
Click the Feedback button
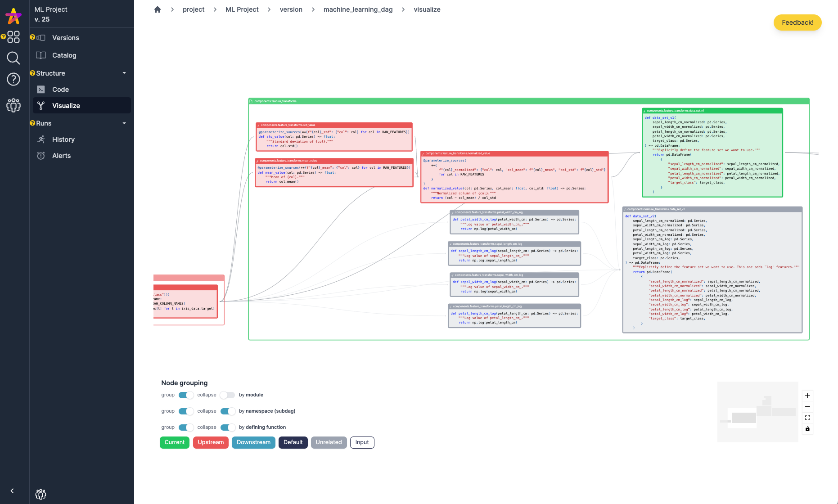(x=797, y=22)
